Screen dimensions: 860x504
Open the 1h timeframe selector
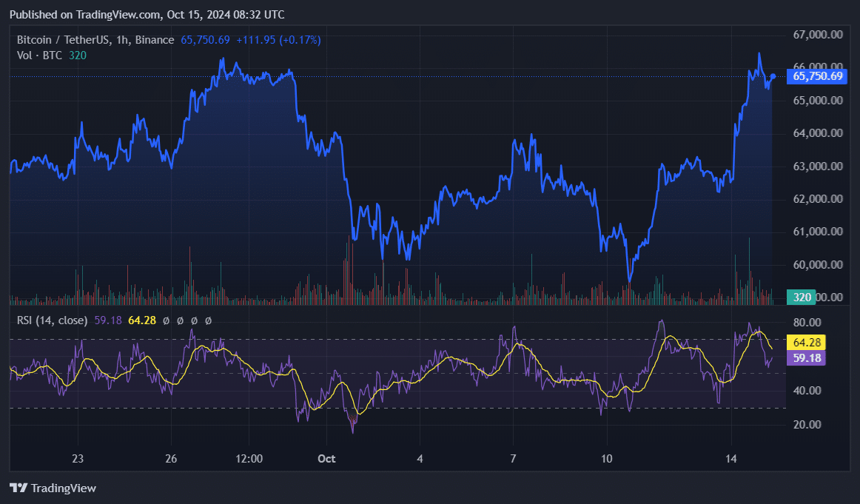[121, 40]
